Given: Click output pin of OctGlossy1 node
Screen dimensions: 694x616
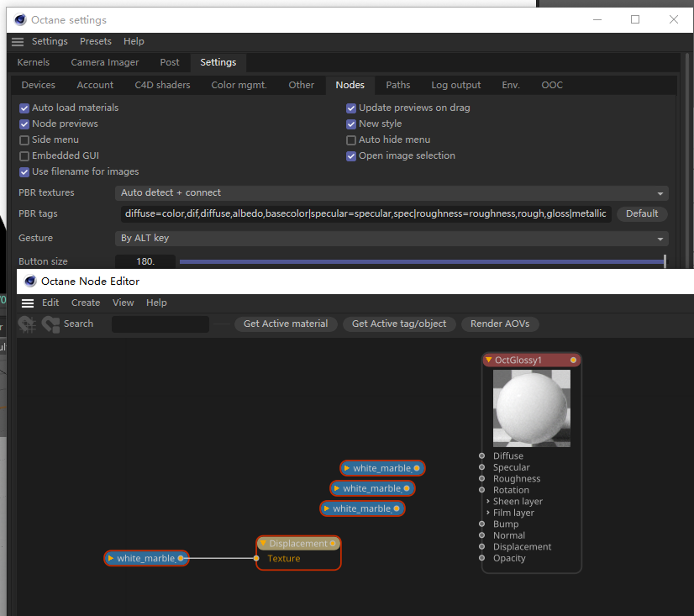Looking at the screenshot, I should (x=573, y=360).
